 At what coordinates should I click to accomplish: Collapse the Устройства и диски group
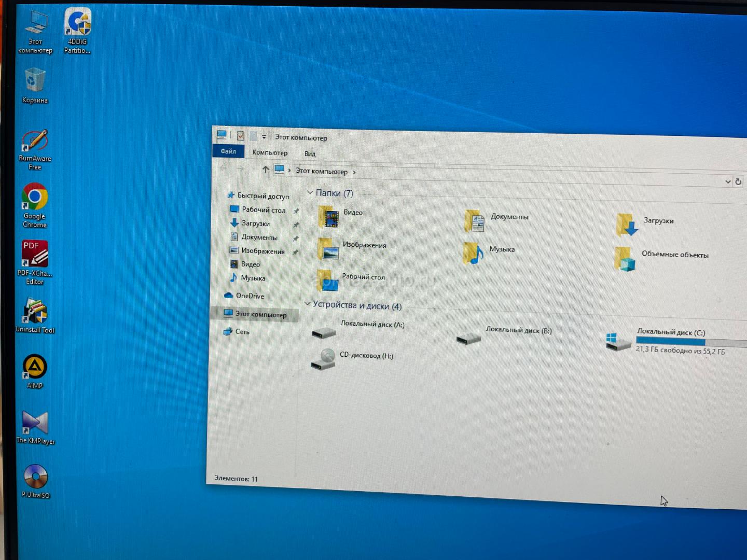click(307, 304)
